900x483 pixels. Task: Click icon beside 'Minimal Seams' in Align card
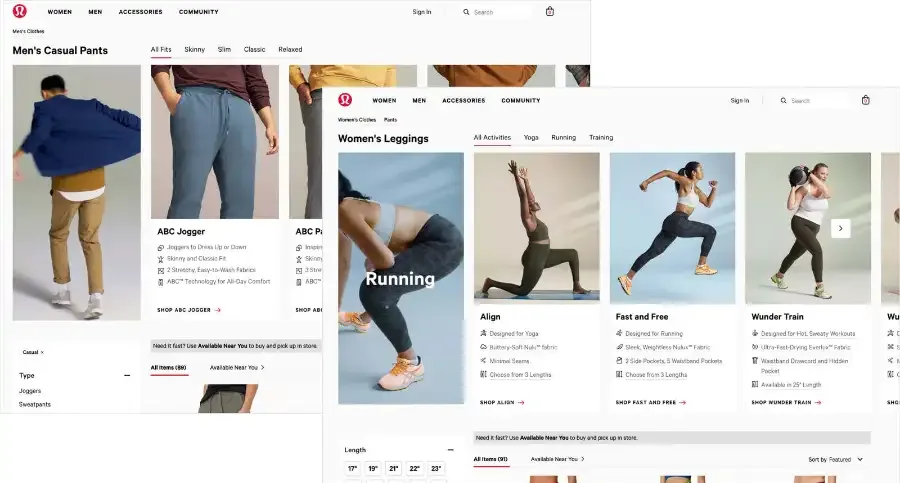[x=483, y=361]
